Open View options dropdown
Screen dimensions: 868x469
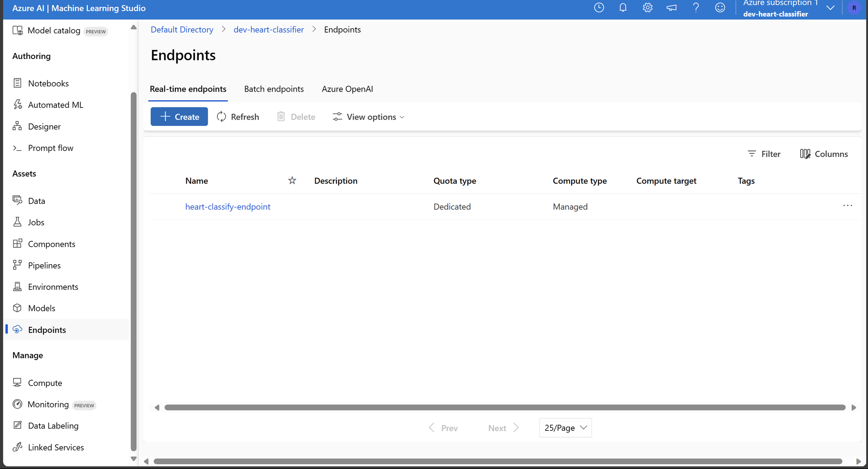click(x=368, y=117)
